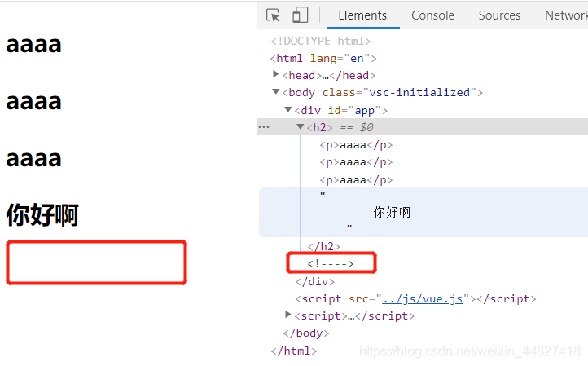Open the Sources tab
Viewport: 588px width, 366px height.
[499, 15]
